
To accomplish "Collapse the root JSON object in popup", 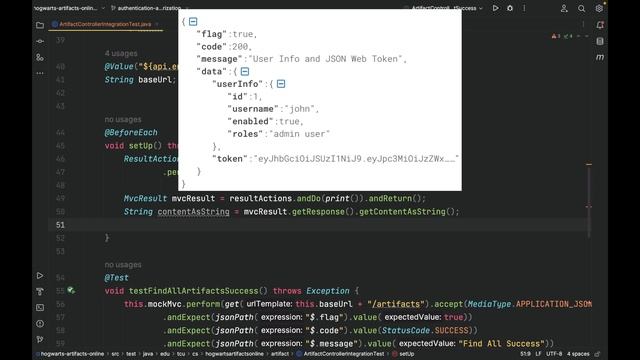I will click(193, 22).
